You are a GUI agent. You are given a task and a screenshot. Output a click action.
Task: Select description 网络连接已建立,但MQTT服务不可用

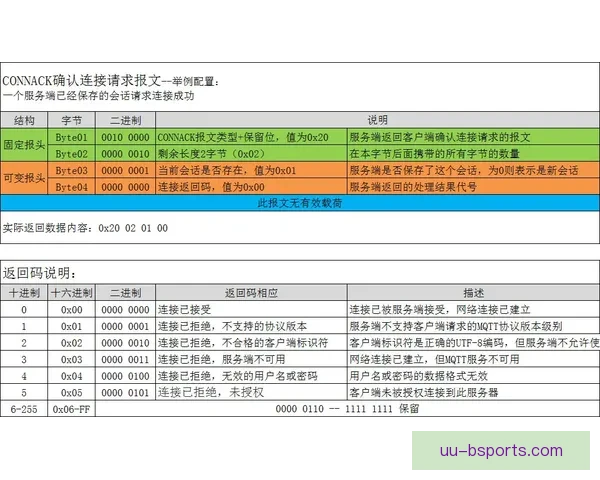474,359
